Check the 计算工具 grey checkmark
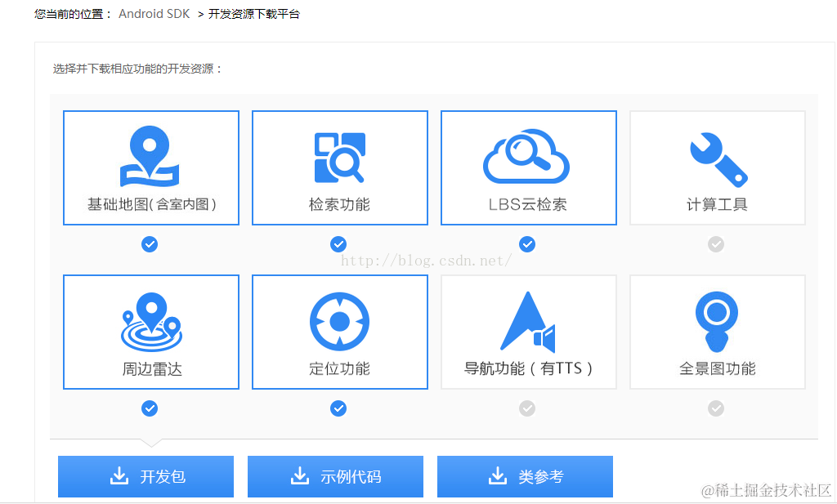Image resolution: width=837 pixels, height=504 pixels. (x=716, y=244)
